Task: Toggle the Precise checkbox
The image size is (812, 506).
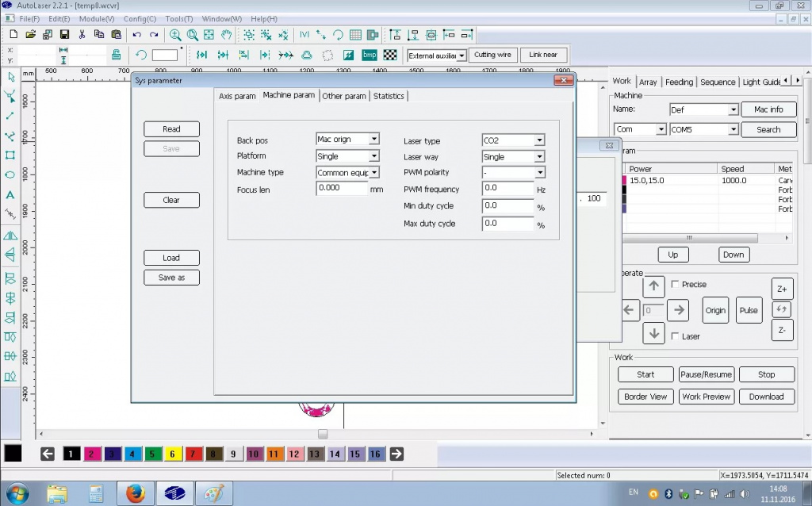Action: pos(675,284)
